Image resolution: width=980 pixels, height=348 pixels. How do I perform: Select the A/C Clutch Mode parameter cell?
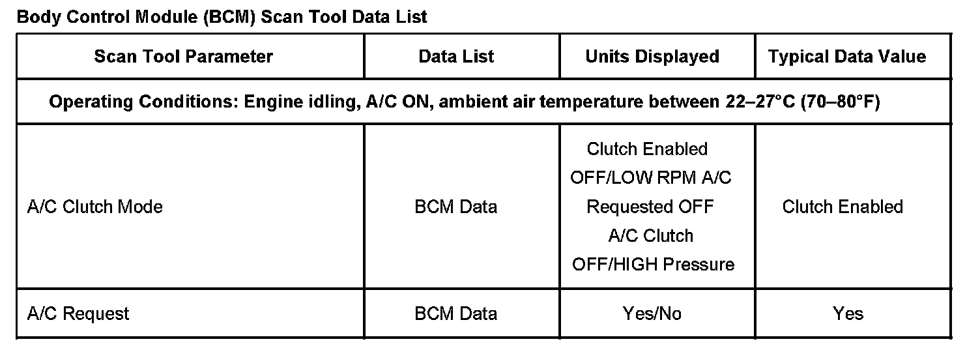pyautogui.click(x=95, y=207)
